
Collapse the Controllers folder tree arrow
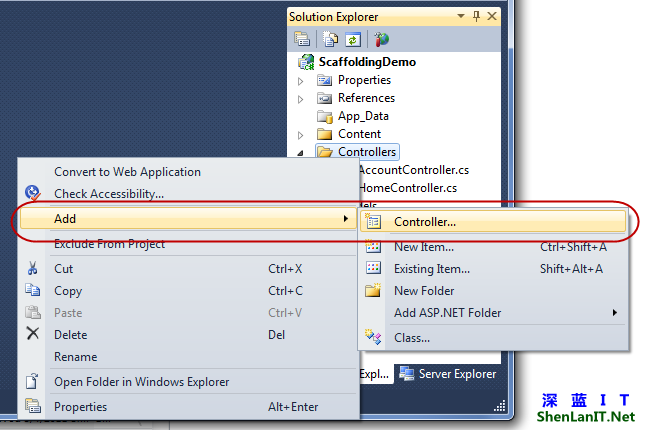pyautogui.click(x=301, y=153)
